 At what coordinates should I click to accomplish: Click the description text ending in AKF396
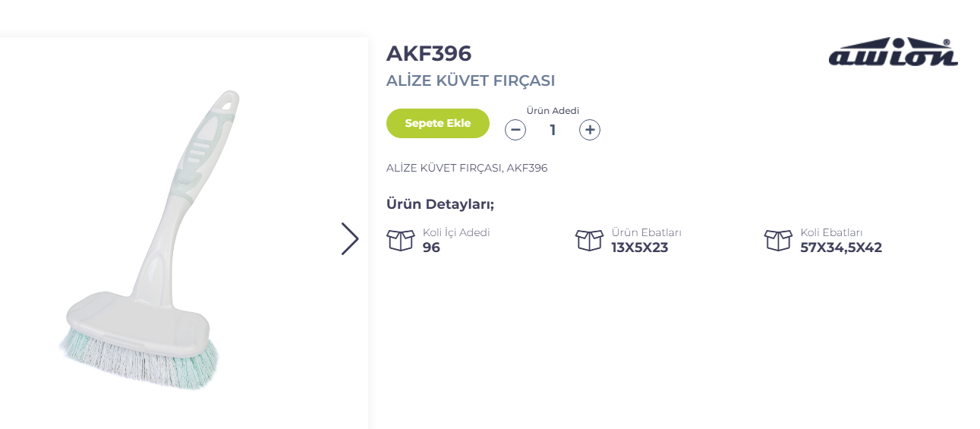[x=467, y=168]
